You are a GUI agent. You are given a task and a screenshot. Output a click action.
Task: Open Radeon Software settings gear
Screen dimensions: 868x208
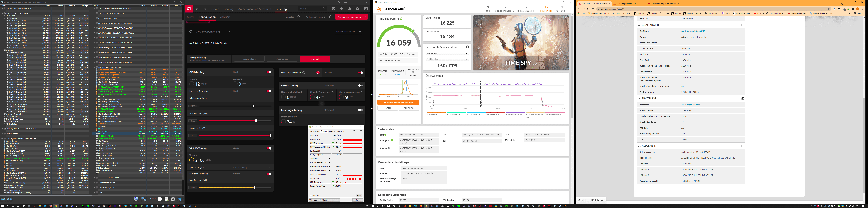click(x=358, y=9)
